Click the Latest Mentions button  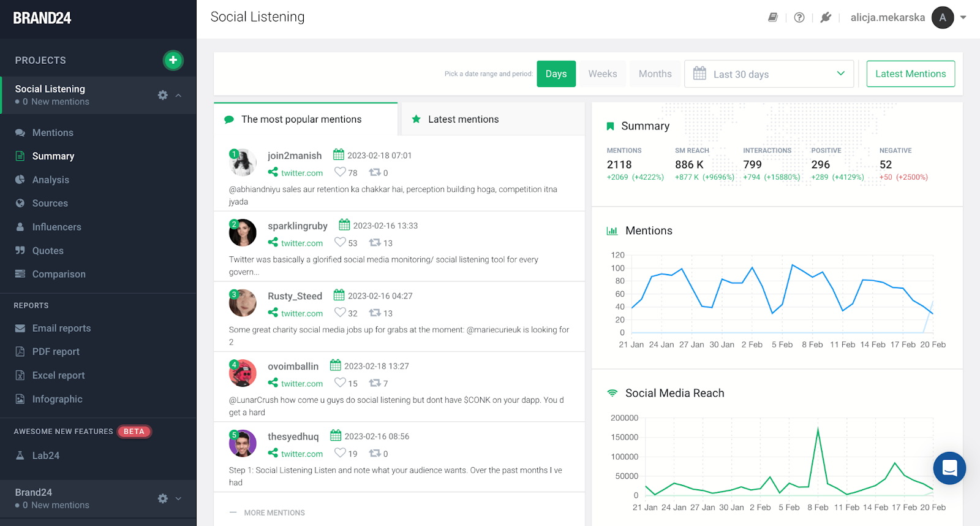tap(910, 74)
